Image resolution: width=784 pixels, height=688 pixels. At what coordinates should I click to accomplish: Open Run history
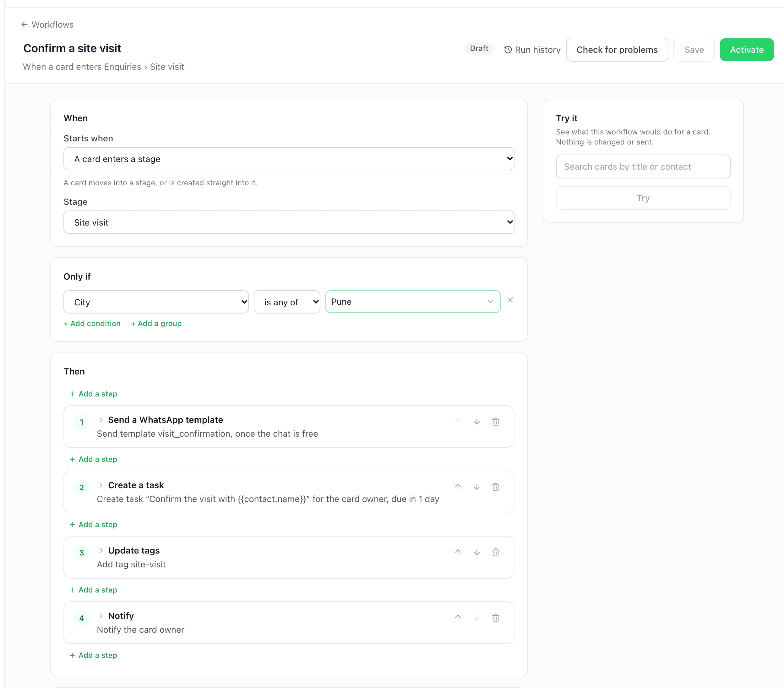click(532, 50)
